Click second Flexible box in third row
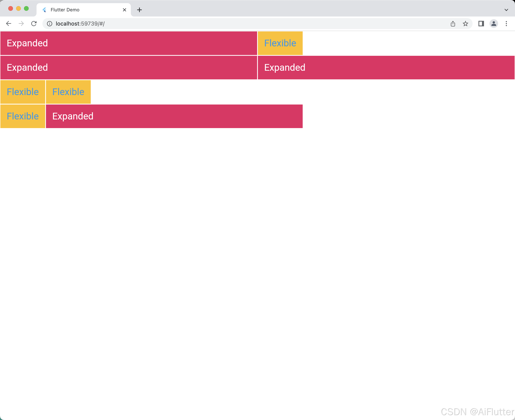515x420 pixels. pyautogui.click(x=68, y=92)
